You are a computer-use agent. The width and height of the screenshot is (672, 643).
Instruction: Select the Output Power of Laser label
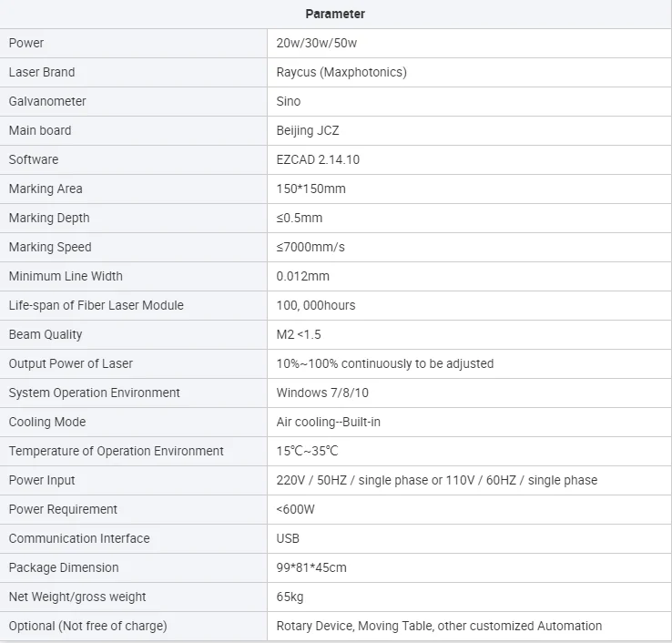pos(71,363)
